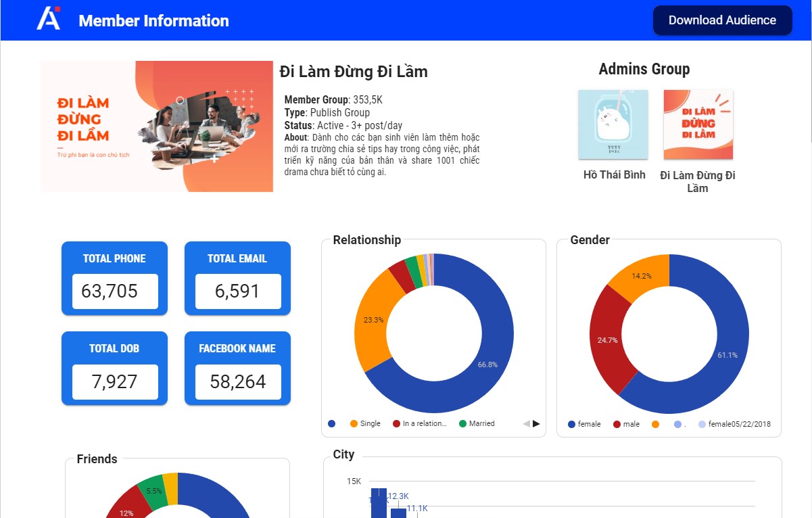Click the Type: Publish Group line
The height and width of the screenshot is (518, 812).
point(327,112)
